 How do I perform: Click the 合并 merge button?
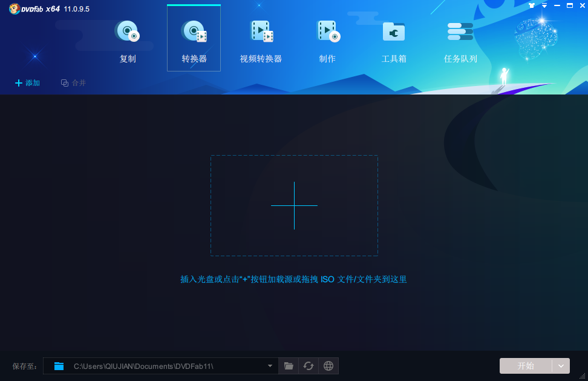point(74,83)
